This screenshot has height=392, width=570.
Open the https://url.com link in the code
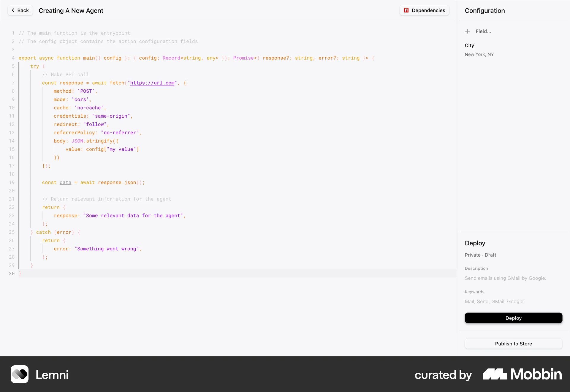152,83
